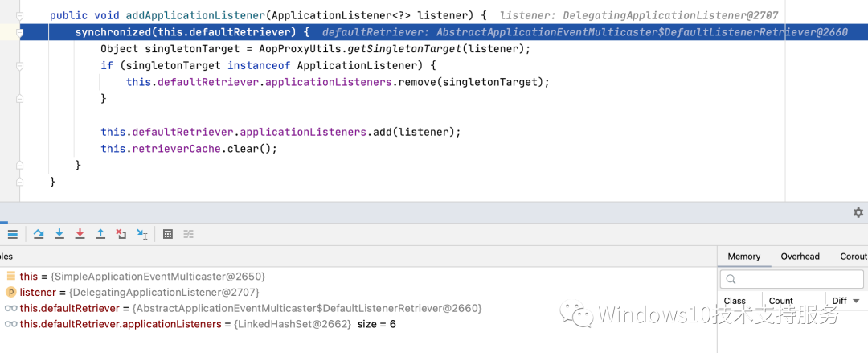Image resolution: width=868 pixels, height=353 pixels.
Task: Sort by the Diff column header
Action: click(839, 301)
